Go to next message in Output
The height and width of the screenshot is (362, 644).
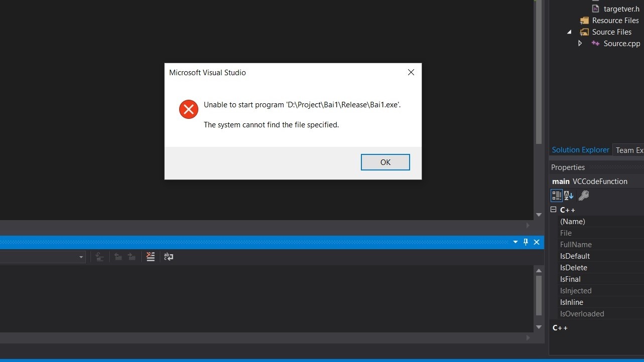pyautogui.click(x=132, y=257)
